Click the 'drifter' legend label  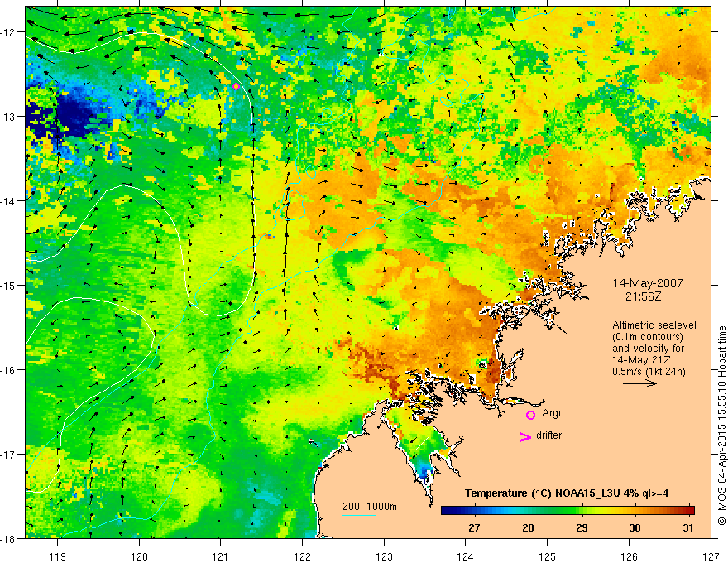[548, 435]
